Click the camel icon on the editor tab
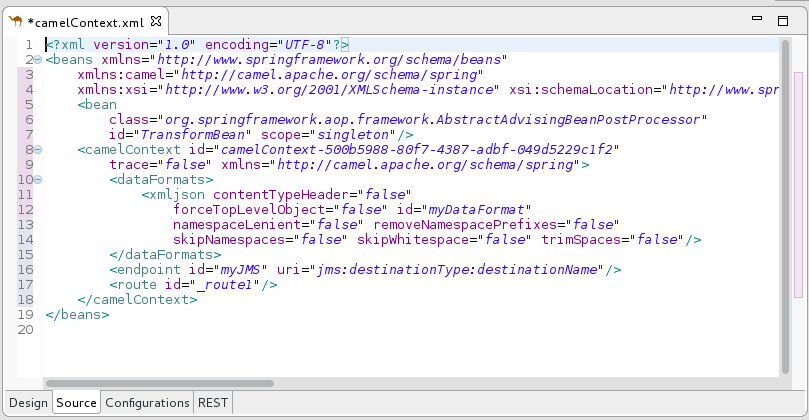 tap(16, 20)
